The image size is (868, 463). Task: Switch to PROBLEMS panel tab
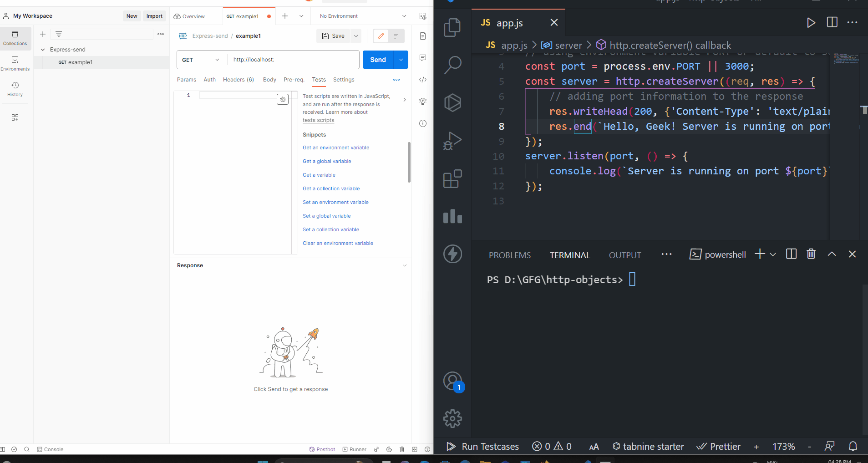510,255
